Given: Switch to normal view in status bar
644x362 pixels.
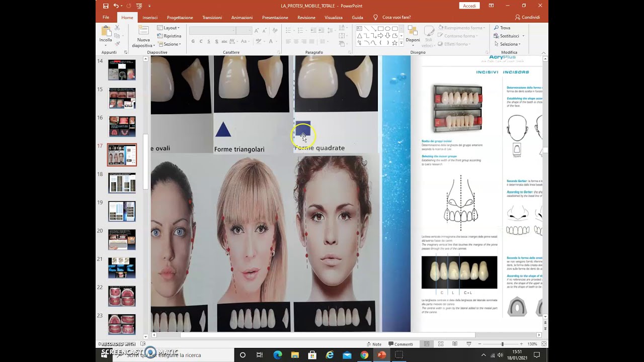Looking at the screenshot, I should click(427, 344).
